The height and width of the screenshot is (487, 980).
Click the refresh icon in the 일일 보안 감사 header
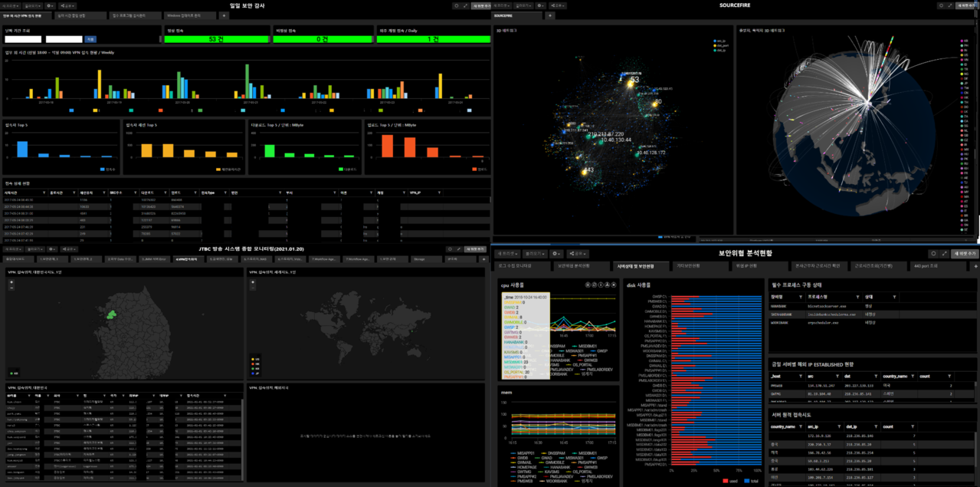456,5
